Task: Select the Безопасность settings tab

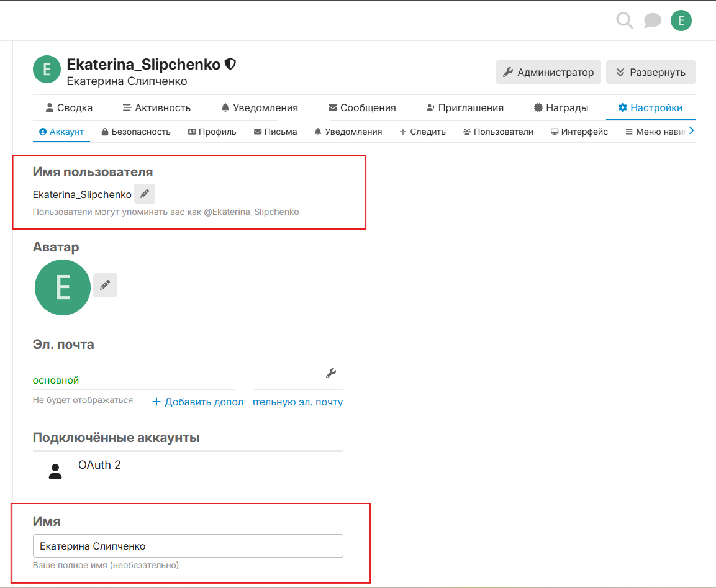Action: click(136, 132)
